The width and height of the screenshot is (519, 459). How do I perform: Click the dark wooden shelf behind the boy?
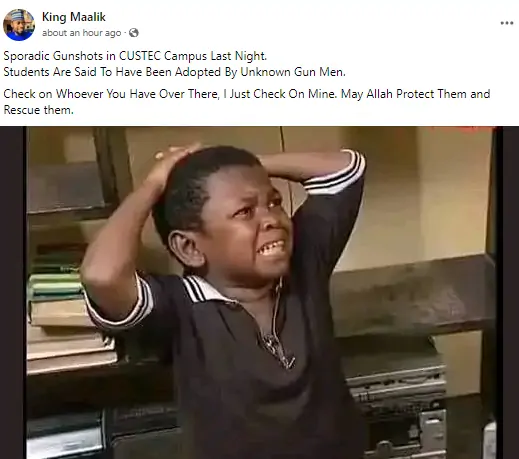click(x=413, y=293)
